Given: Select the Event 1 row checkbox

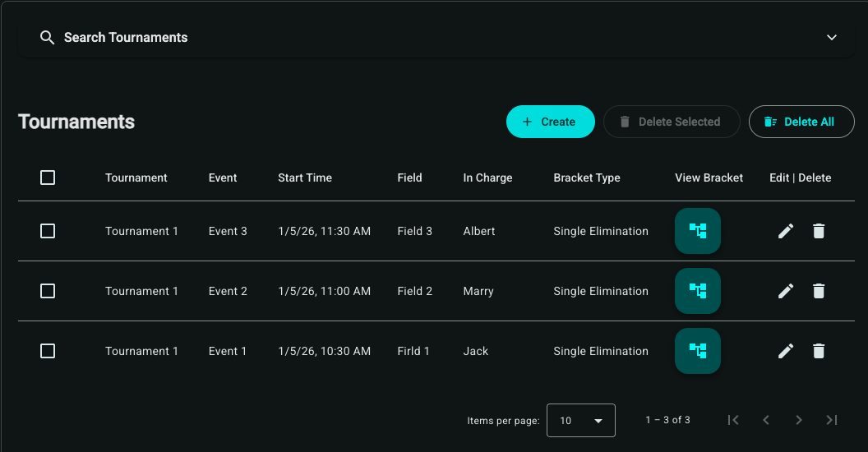Looking at the screenshot, I should tap(48, 351).
